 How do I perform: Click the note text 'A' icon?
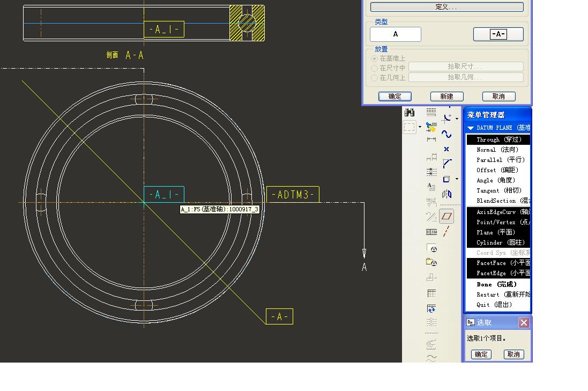[431, 186]
